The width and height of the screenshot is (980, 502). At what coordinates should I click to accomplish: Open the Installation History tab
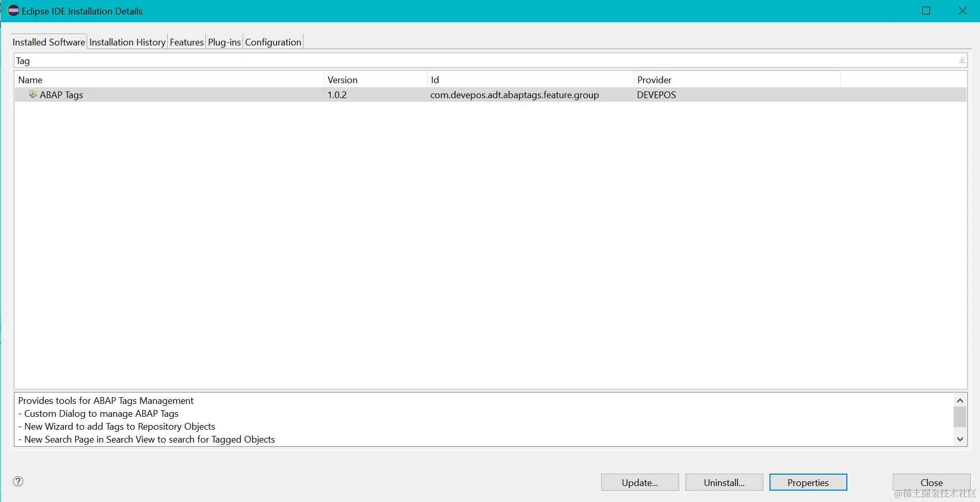[127, 42]
